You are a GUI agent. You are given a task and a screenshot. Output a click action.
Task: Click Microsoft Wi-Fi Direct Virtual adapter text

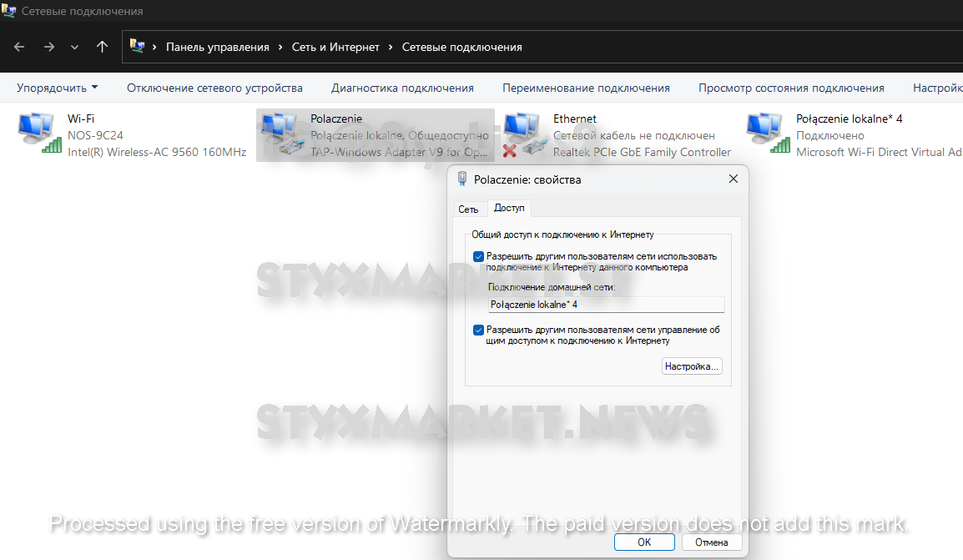[x=879, y=152]
